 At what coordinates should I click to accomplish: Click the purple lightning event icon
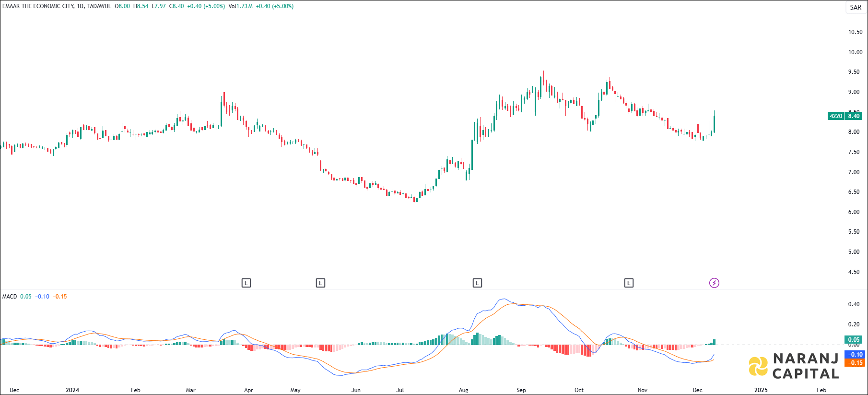coord(714,283)
